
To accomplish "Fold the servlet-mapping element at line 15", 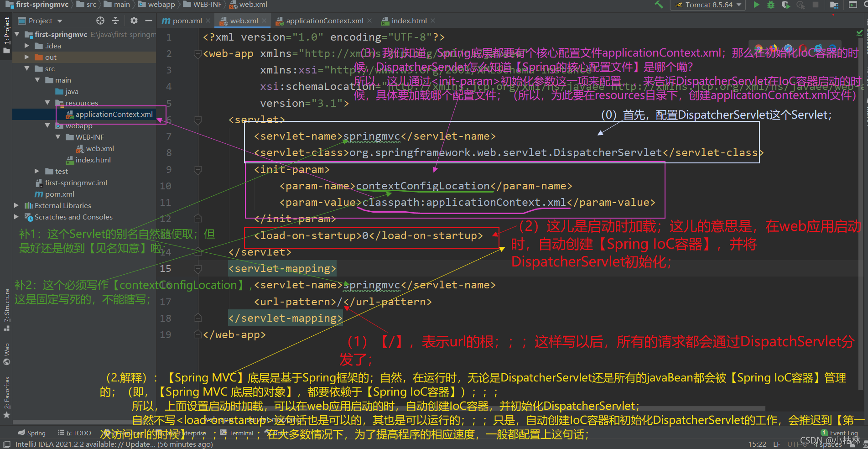I will point(198,269).
